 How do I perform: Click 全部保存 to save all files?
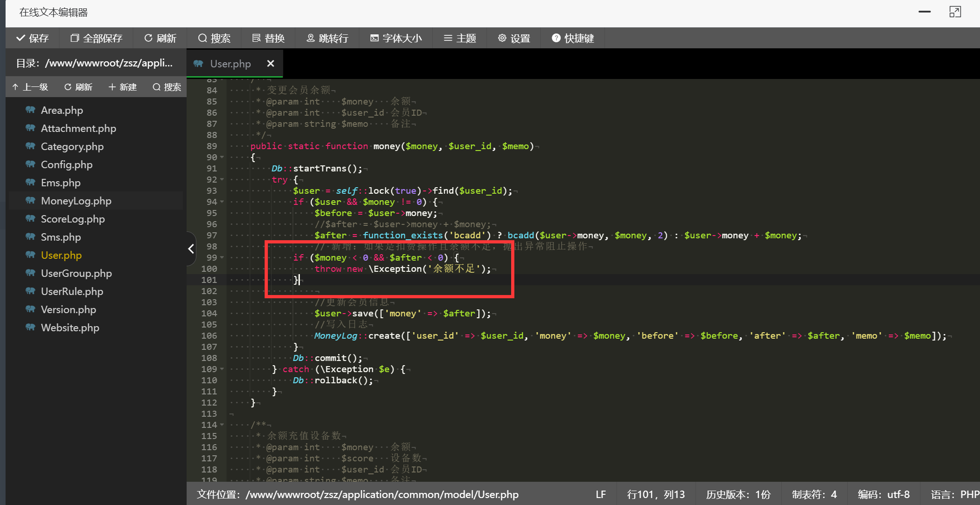pos(96,38)
